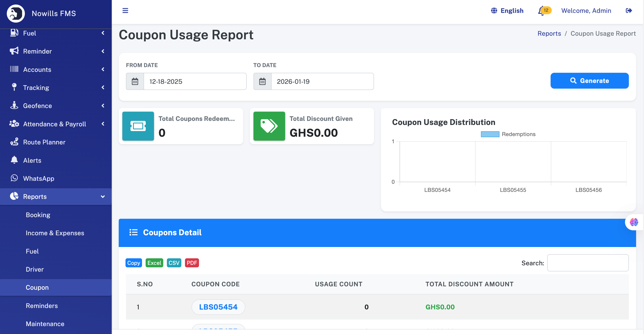Click the Generate button

(589, 81)
